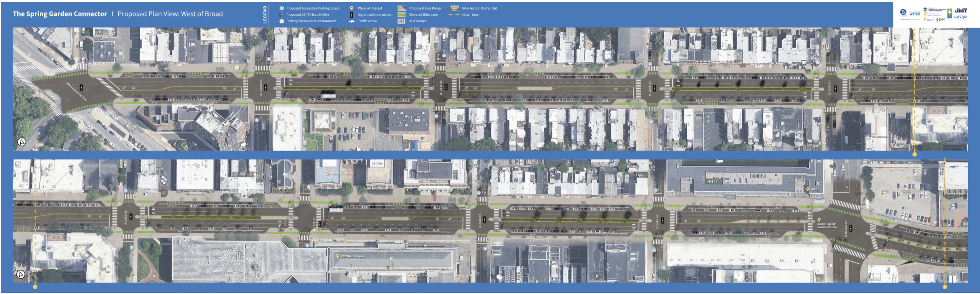Click the Traffic Arrow legend icon
This screenshot has width=980, height=294.
click(352, 21)
